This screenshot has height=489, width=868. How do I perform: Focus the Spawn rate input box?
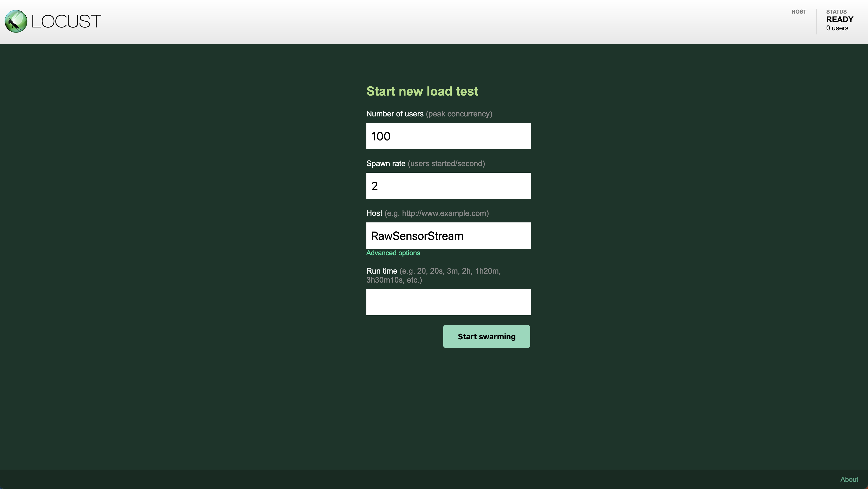[x=448, y=186]
